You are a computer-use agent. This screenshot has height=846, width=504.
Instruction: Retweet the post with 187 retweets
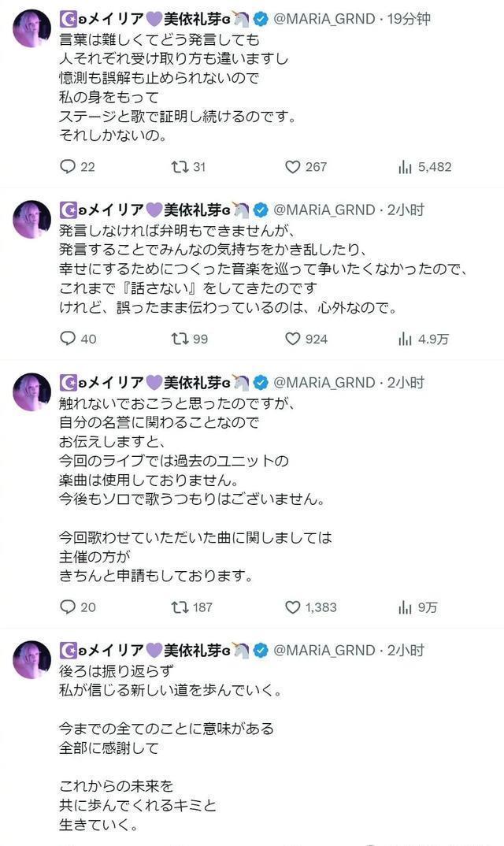(x=179, y=607)
